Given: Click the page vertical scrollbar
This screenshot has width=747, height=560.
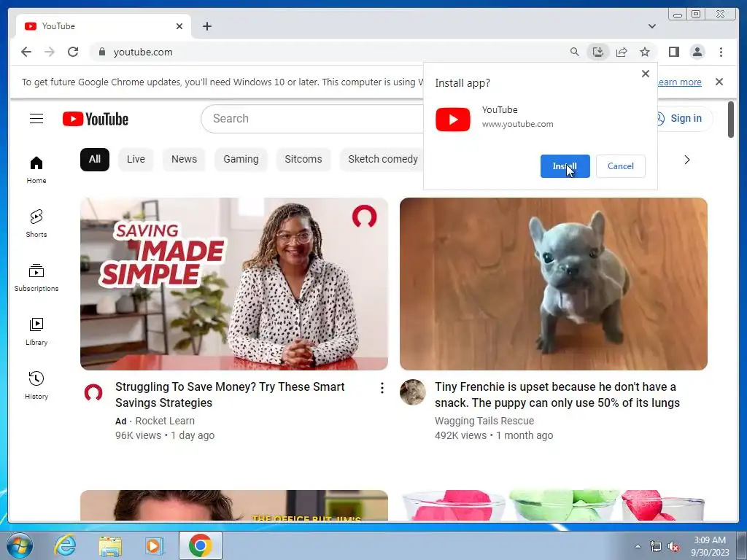Looking at the screenshot, I should click(x=731, y=120).
